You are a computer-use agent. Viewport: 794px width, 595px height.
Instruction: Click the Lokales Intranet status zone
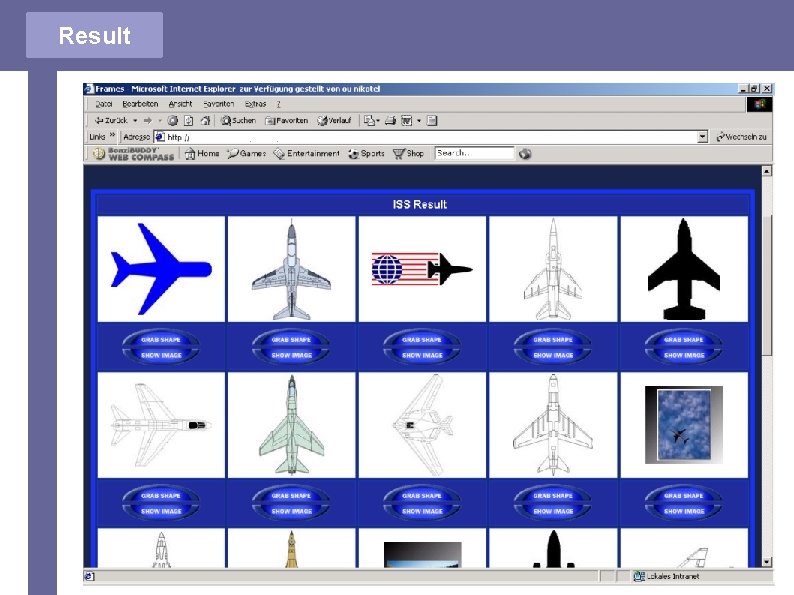(x=667, y=576)
